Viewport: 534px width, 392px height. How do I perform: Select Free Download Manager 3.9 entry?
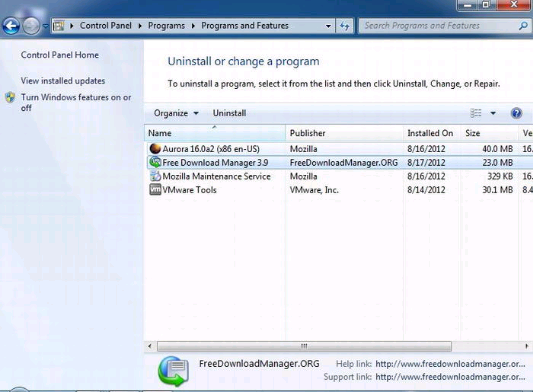click(x=339, y=162)
